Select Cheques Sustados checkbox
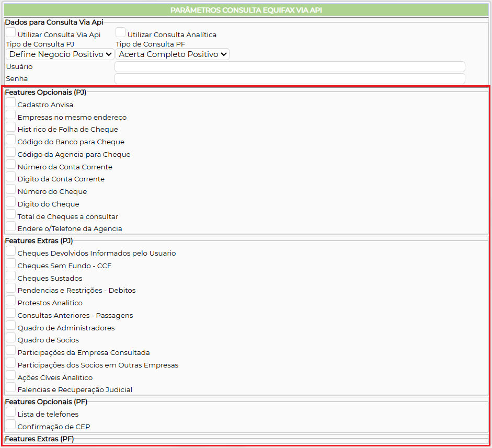This screenshot has width=492, height=448. [x=10, y=276]
